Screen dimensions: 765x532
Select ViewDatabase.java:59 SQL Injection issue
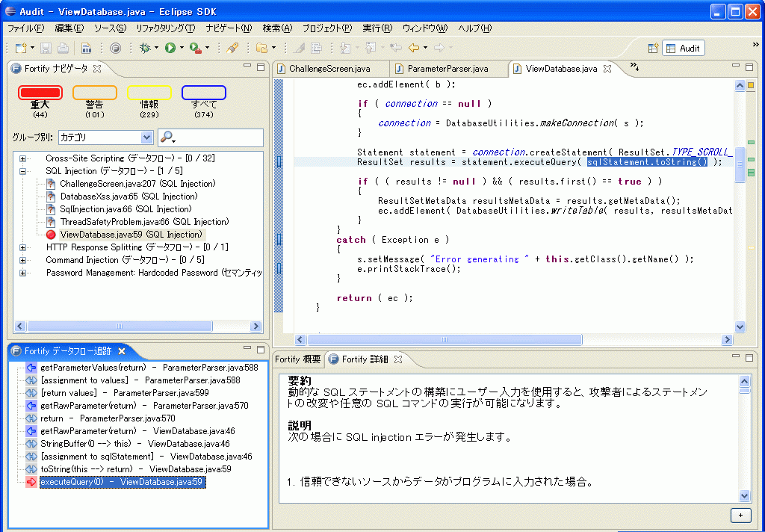point(131,235)
